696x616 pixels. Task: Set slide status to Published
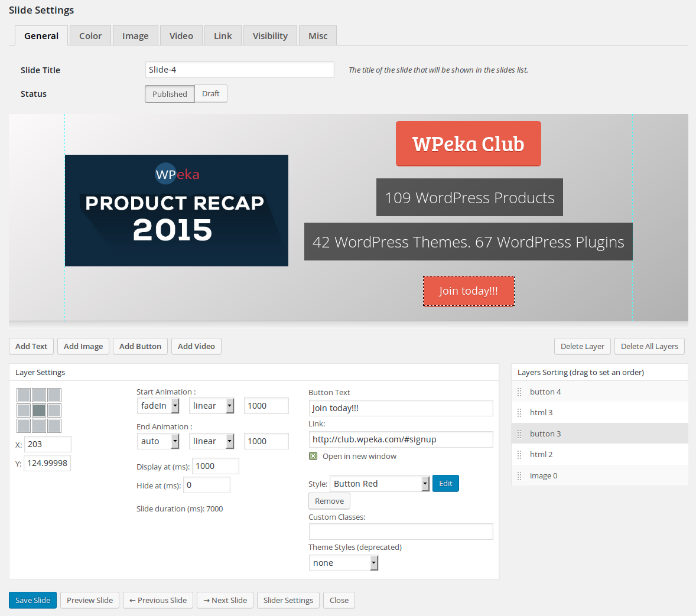tap(170, 94)
